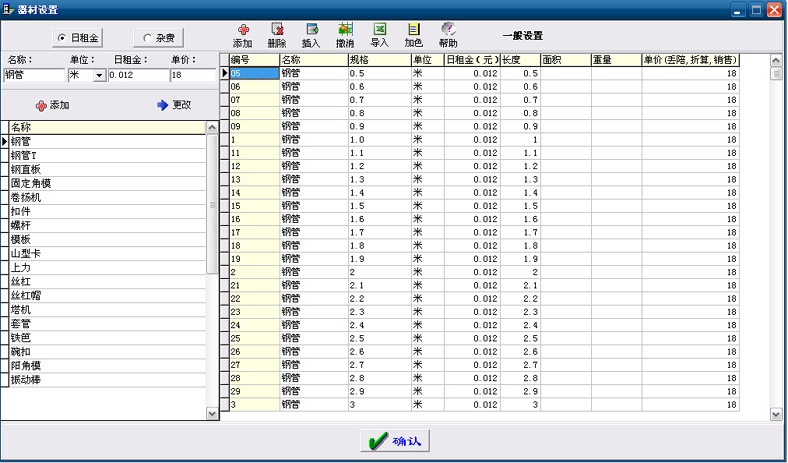788x463 pixels.
Task: Click the 插入 (insert) toolbar icon
Action: coord(311,35)
